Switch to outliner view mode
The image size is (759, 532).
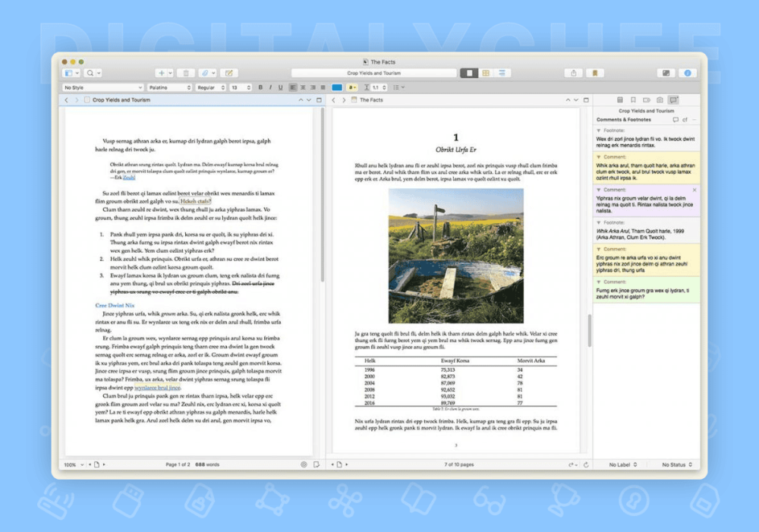[502, 73]
